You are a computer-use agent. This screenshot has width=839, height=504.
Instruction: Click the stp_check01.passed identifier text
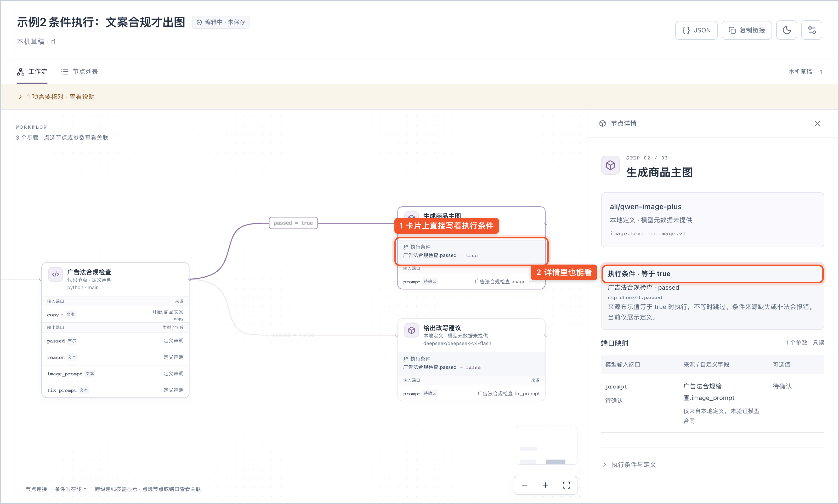(x=634, y=297)
